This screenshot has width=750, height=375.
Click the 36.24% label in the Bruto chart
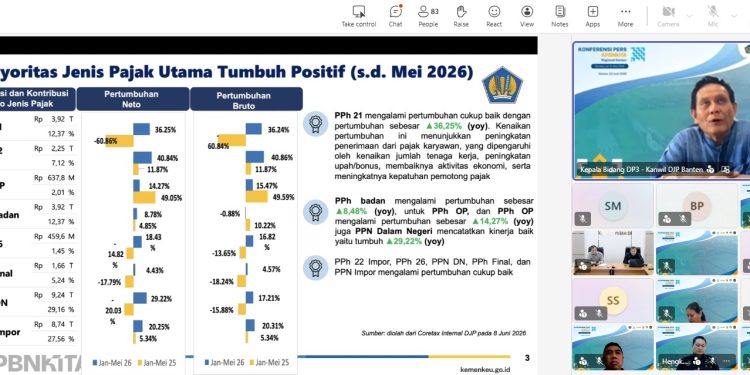(x=278, y=130)
